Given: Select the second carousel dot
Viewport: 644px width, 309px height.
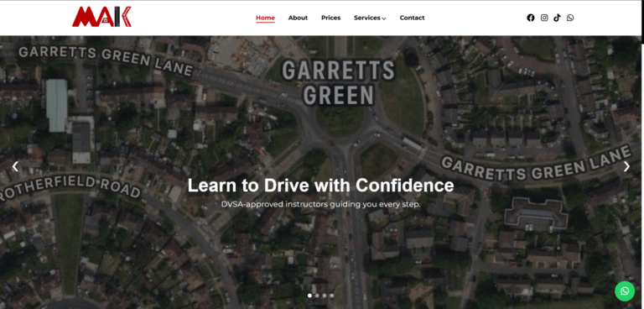Looking at the screenshot, I should click(x=317, y=296).
